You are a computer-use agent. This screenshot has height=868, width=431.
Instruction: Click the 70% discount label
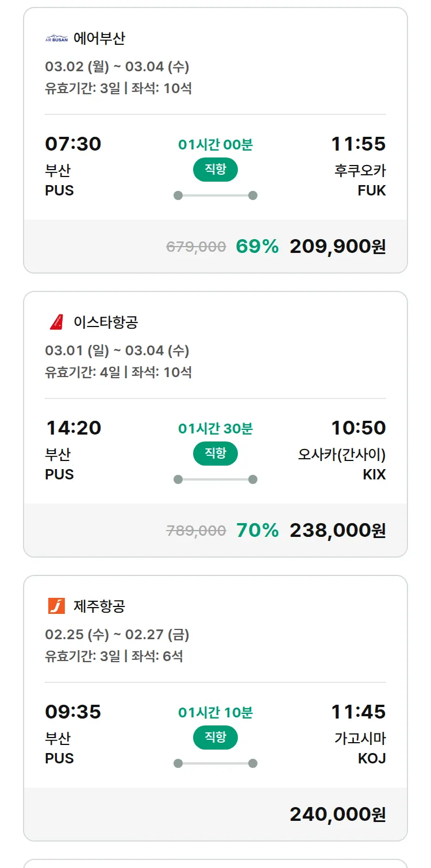257,531
